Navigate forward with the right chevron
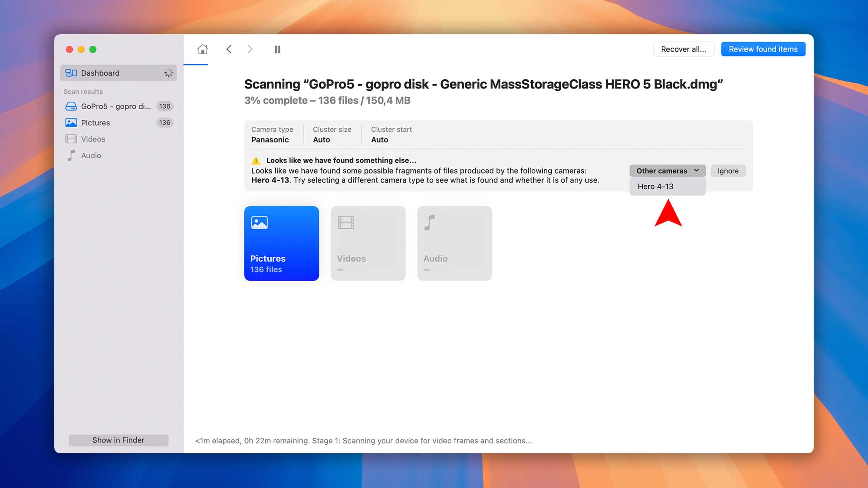The height and width of the screenshot is (488, 868). pyautogui.click(x=250, y=49)
